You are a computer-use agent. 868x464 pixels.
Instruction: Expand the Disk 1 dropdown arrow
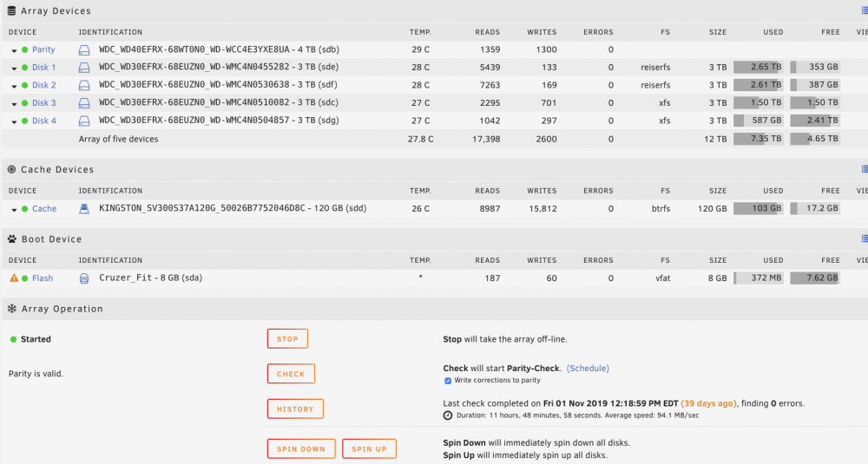[14, 68]
